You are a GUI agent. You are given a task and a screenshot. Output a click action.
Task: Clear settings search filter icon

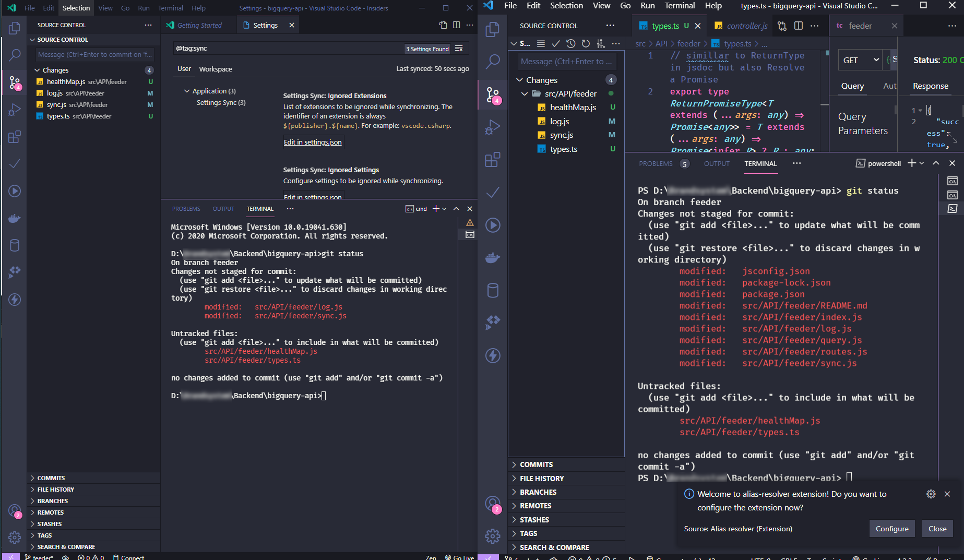click(459, 48)
